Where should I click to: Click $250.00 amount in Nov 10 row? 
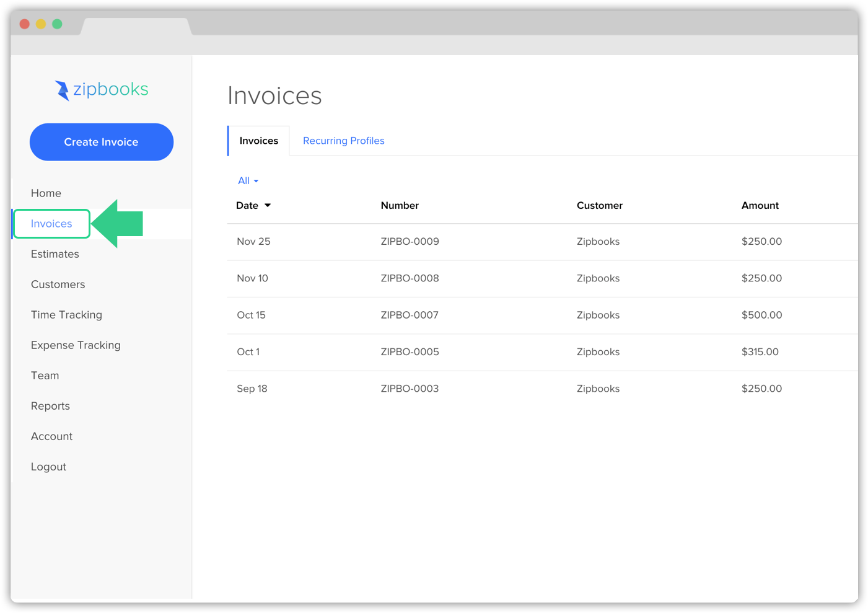coord(761,278)
